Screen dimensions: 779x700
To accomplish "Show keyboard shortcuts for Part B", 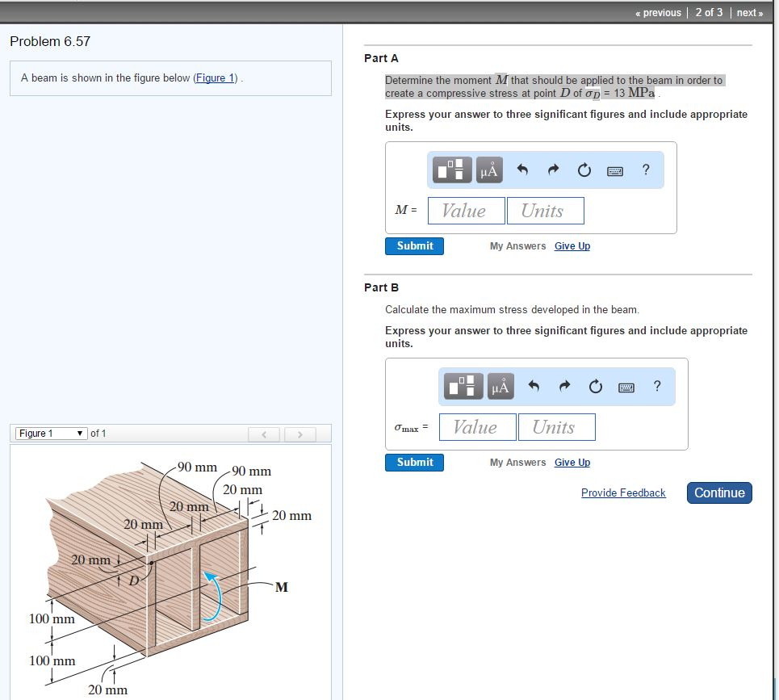I will click(626, 387).
